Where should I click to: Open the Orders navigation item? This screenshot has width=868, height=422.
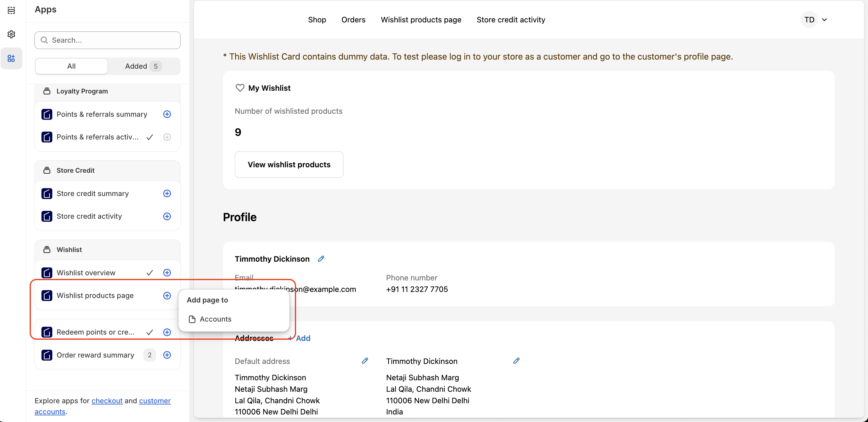pyautogui.click(x=353, y=20)
